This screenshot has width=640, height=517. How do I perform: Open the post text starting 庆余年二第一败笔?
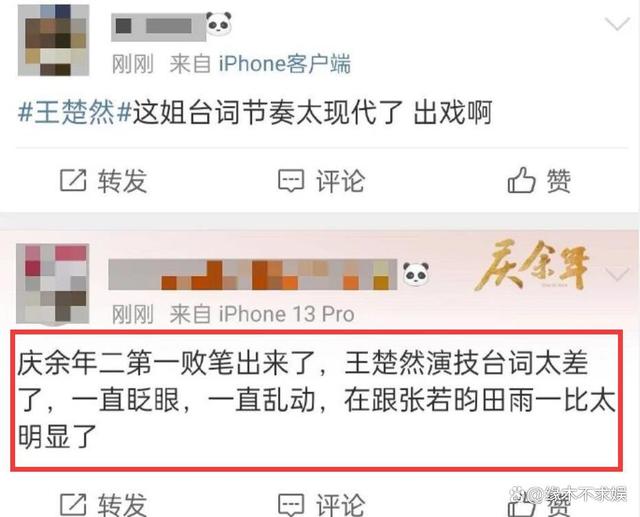316,400
